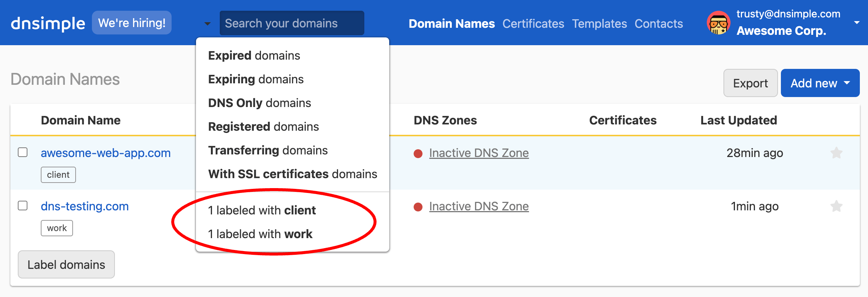Open the Templates navigation link

tap(599, 24)
